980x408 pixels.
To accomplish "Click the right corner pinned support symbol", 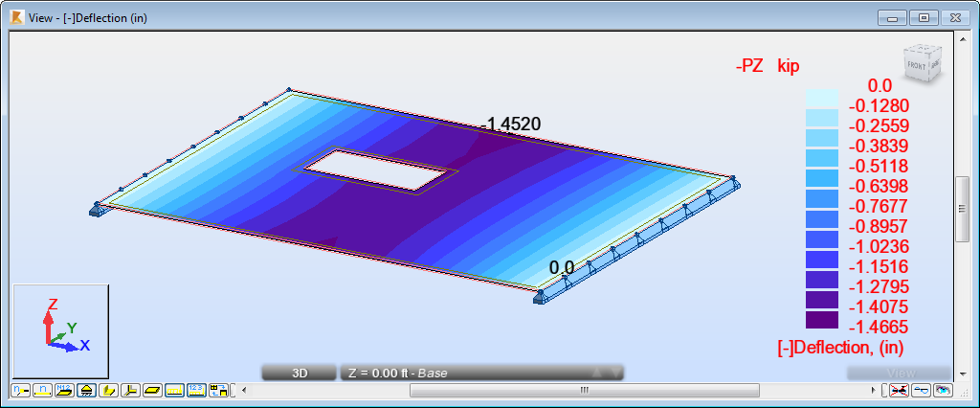I will pos(734,182).
